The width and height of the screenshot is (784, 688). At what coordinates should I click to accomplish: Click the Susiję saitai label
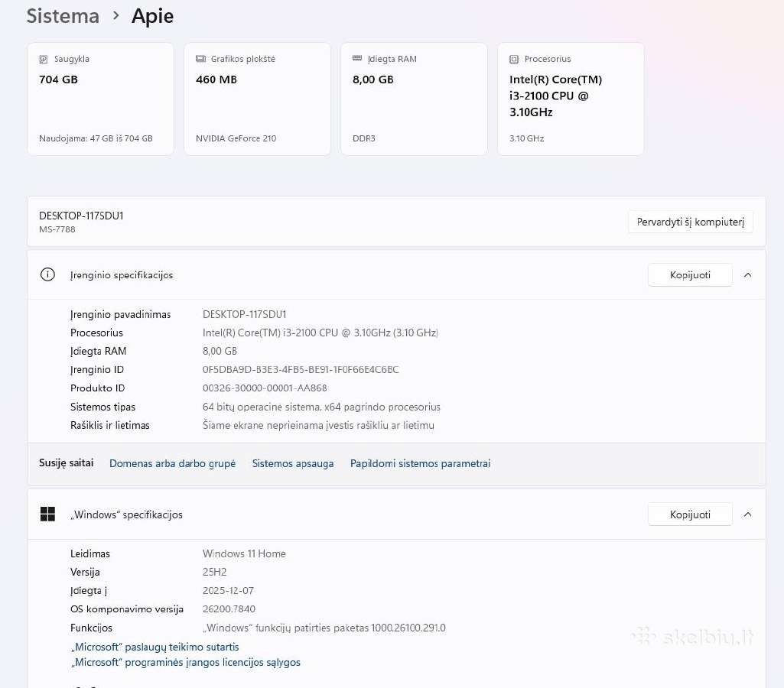coord(67,463)
